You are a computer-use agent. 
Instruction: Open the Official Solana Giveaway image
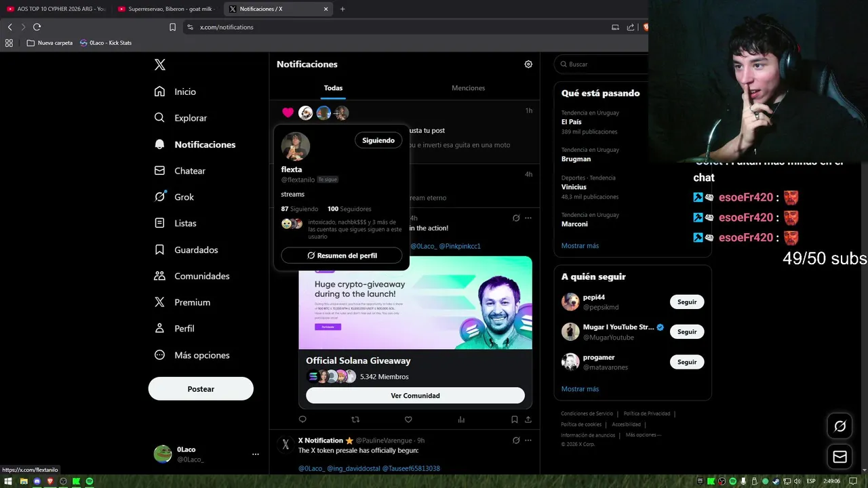(415, 302)
